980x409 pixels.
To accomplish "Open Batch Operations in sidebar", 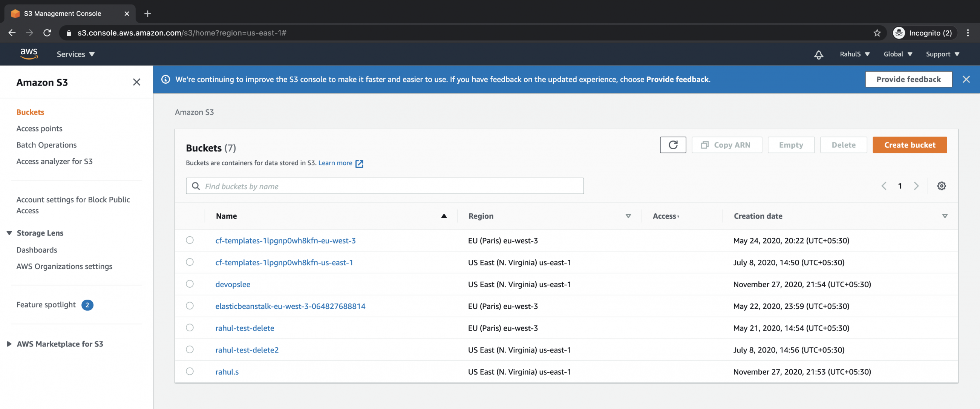I will click(46, 145).
